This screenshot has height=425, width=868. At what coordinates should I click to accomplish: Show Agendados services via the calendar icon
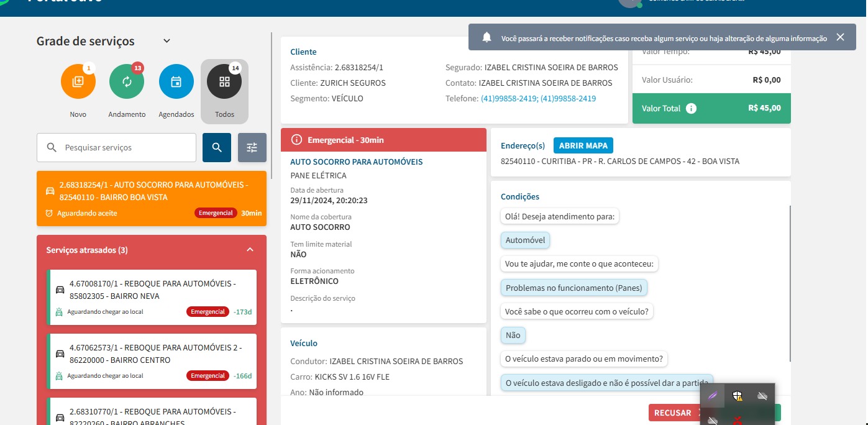point(176,82)
